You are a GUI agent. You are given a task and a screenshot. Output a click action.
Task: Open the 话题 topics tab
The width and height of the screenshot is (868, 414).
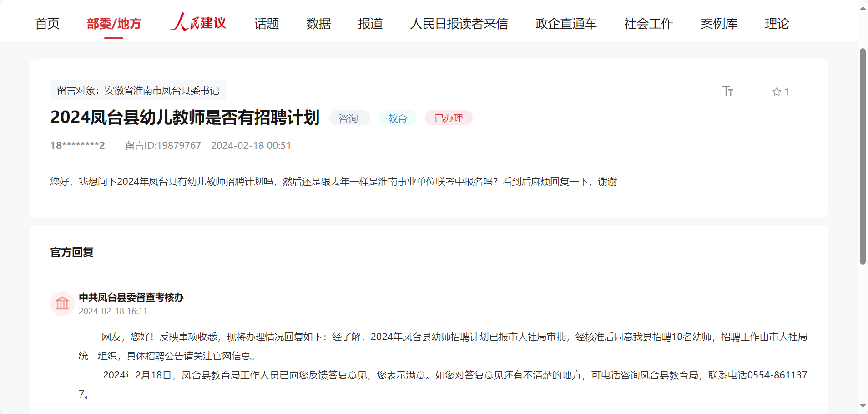pyautogui.click(x=267, y=24)
